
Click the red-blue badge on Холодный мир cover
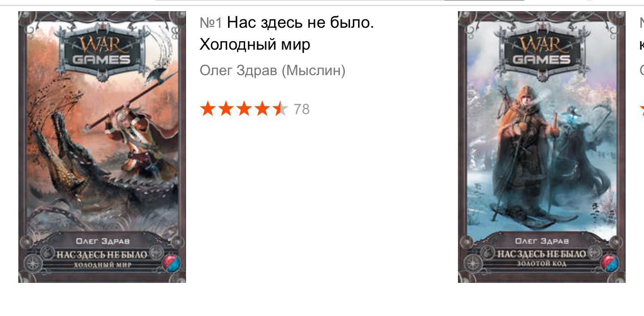173,262
